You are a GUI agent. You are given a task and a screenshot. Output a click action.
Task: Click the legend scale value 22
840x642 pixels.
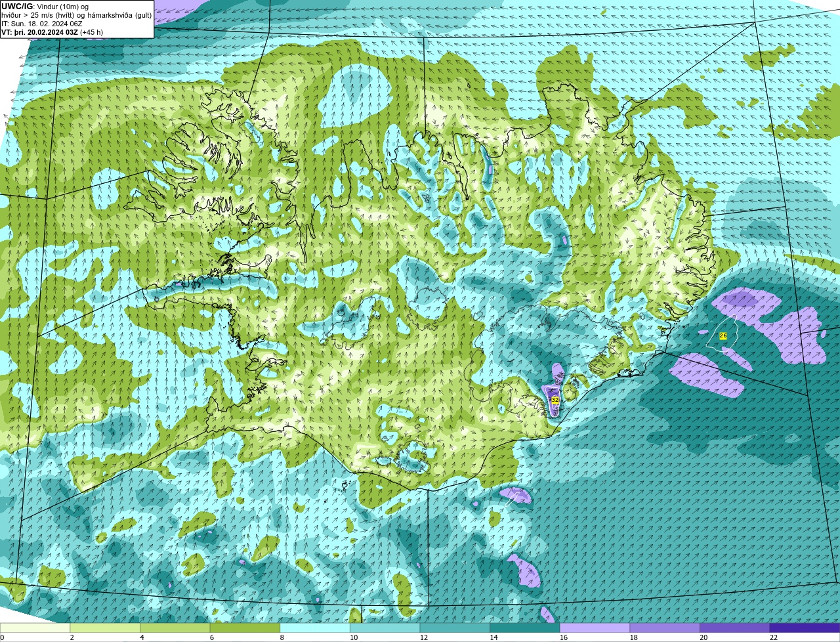click(774, 637)
